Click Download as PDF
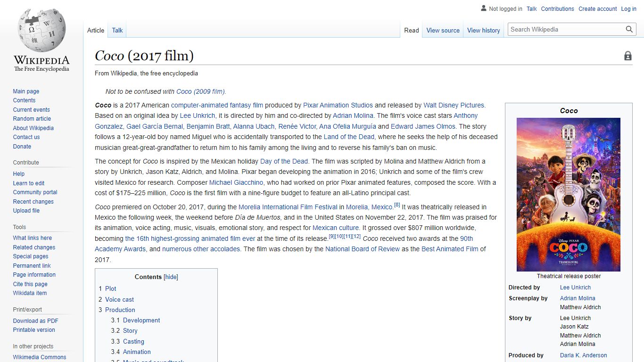Viewport: 644px width, 362px height. click(35, 321)
